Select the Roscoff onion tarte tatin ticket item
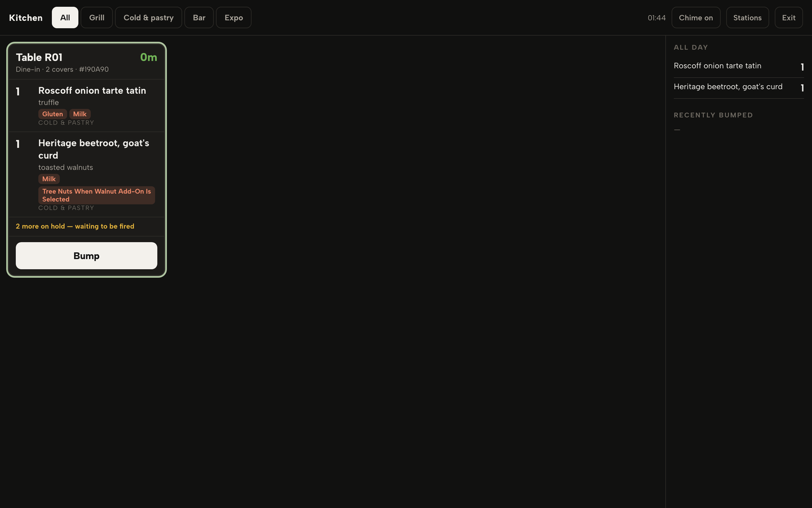The height and width of the screenshot is (508, 812). click(x=86, y=106)
